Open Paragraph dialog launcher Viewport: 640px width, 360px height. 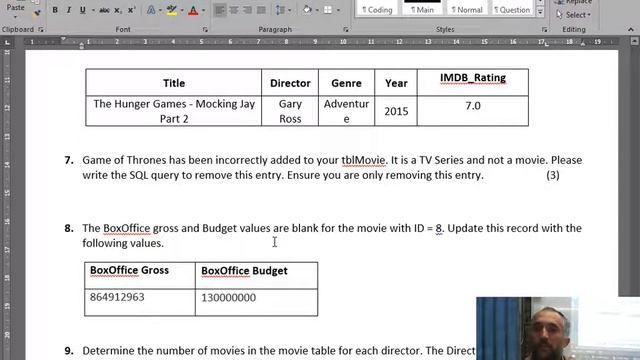(346, 29)
